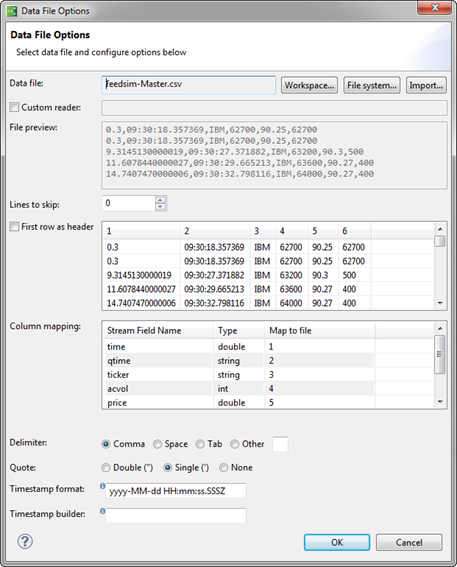Select None for Quote
457x567 pixels.
tap(223, 468)
